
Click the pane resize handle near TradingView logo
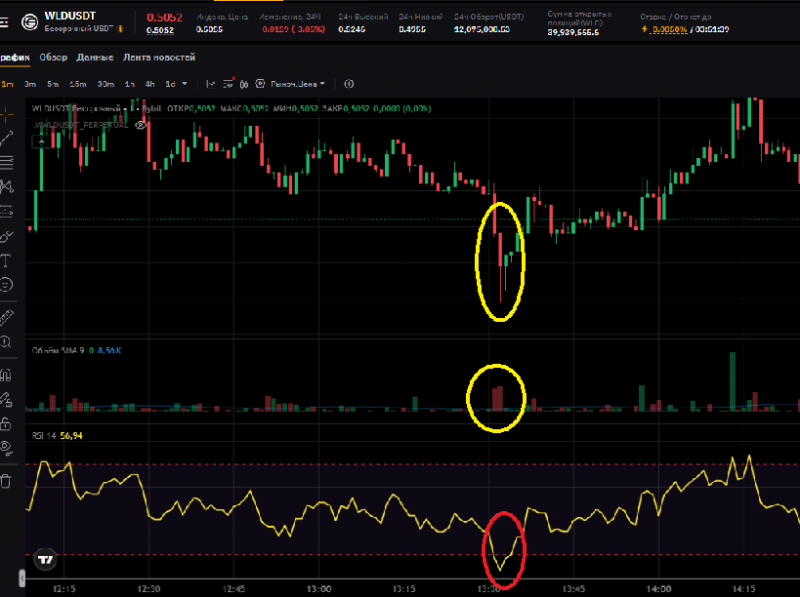(x=21, y=578)
